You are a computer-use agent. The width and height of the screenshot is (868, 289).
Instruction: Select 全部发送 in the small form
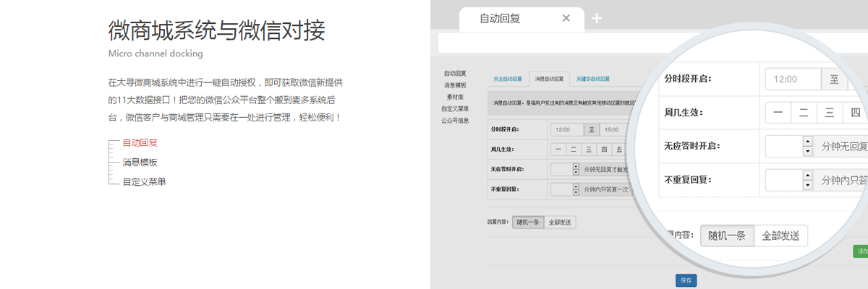coord(560,223)
